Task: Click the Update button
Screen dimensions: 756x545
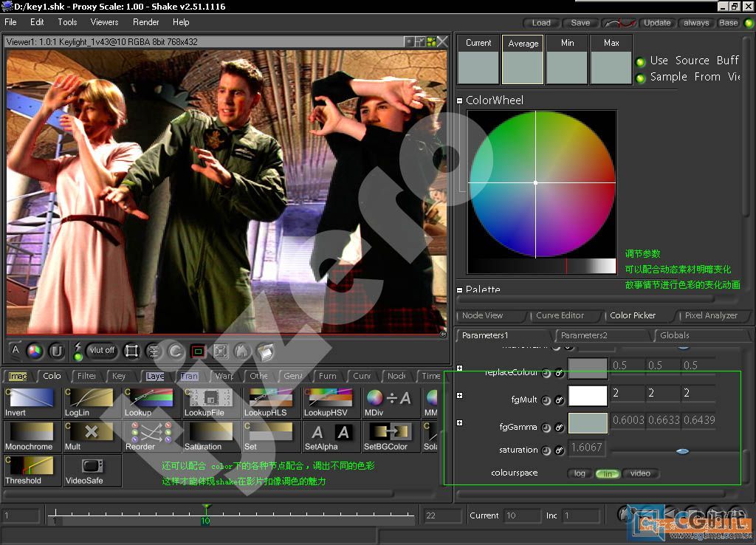Action: pyautogui.click(x=657, y=23)
